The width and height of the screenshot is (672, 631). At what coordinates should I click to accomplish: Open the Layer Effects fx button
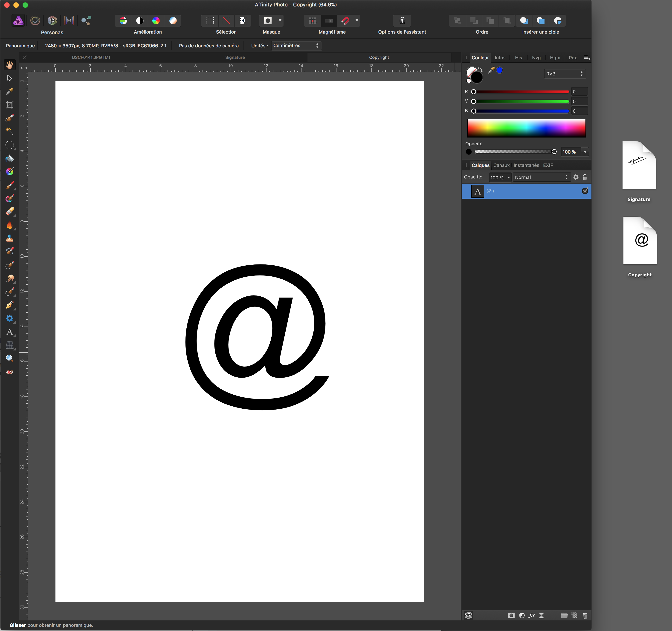(x=532, y=615)
